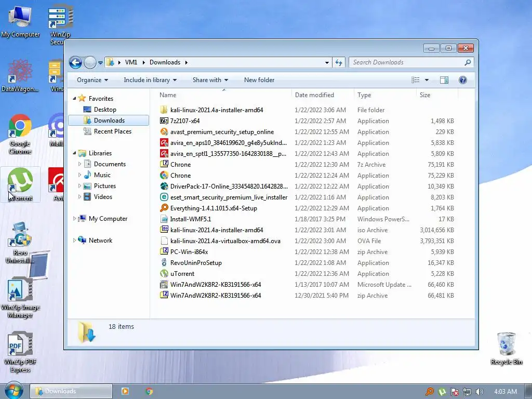Open the Windows Start orb
The height and width of the screenshot is (399, 532).
[14, 391]
